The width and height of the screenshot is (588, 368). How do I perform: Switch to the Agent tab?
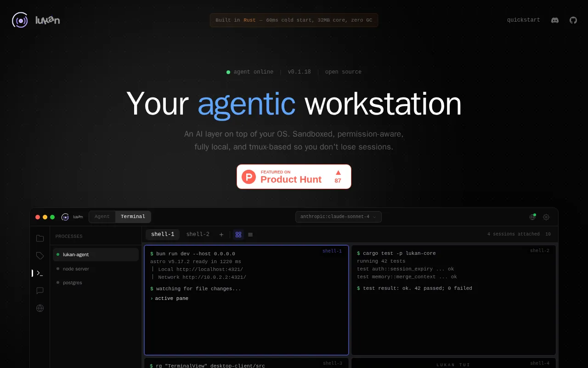pos(102,217)
